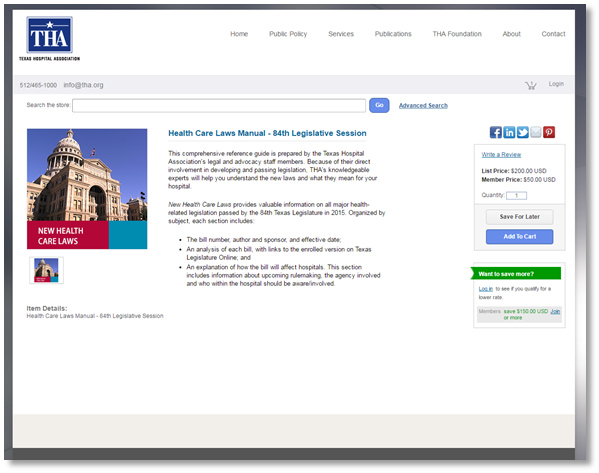Click the large New Health Care Laws cover image

87,189
